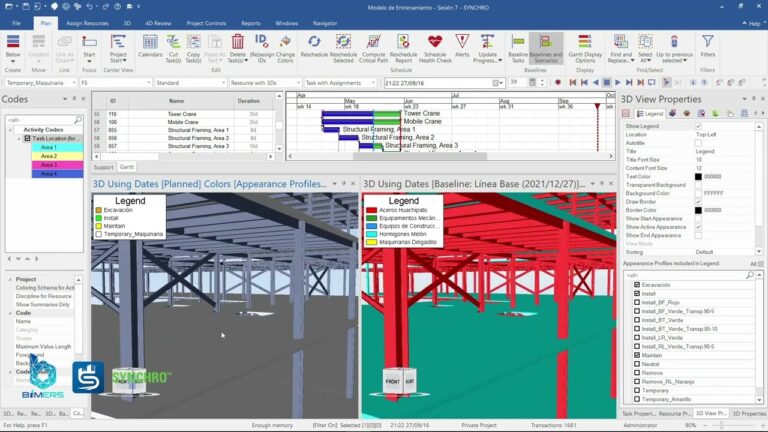Toggle the Show Legend checkbox
This screenshot has height=432, width=768.
click(698, 126)
